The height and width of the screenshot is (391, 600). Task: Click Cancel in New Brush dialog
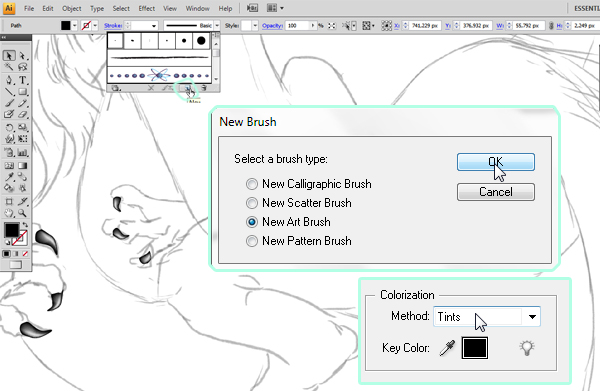tap(496, 192)
